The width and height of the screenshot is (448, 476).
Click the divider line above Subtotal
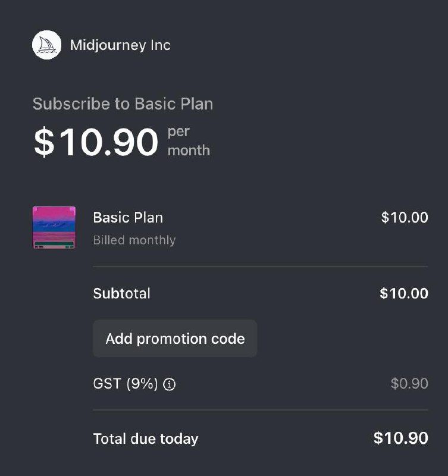260,267
